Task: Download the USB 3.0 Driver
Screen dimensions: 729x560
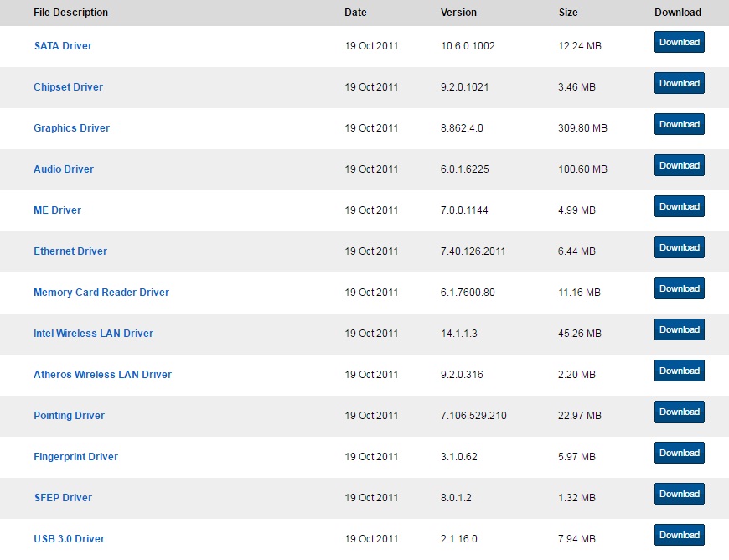Action: pos(680,535)
